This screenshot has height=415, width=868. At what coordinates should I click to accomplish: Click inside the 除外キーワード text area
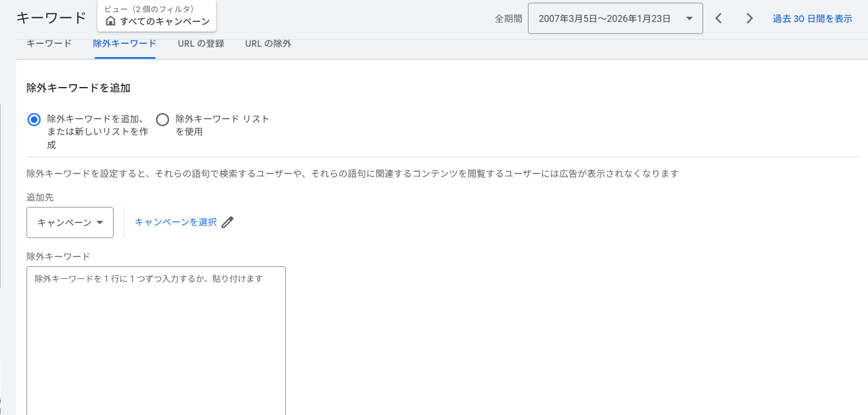click(x=156, y=340)
